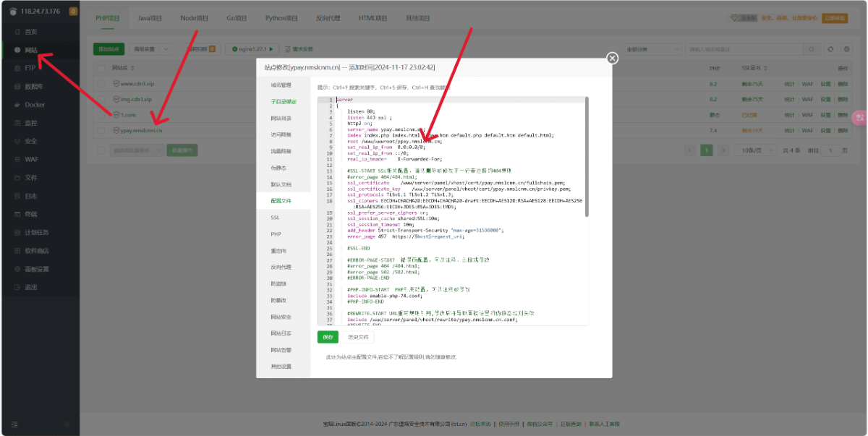
Task: Click the 历史文件 history button
Action: [358, 337]
